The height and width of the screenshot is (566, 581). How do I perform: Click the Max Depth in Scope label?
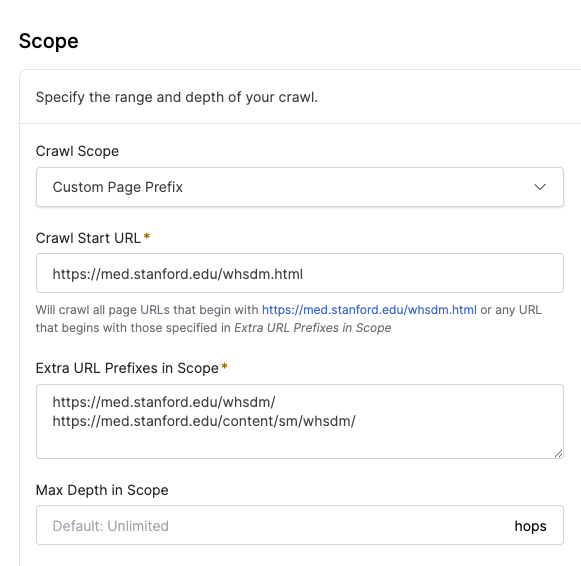tap(102, 490)
